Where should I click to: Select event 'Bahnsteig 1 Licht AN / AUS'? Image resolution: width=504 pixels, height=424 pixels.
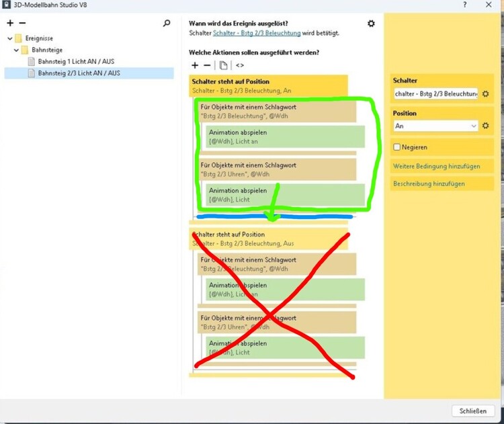[76, 61]
